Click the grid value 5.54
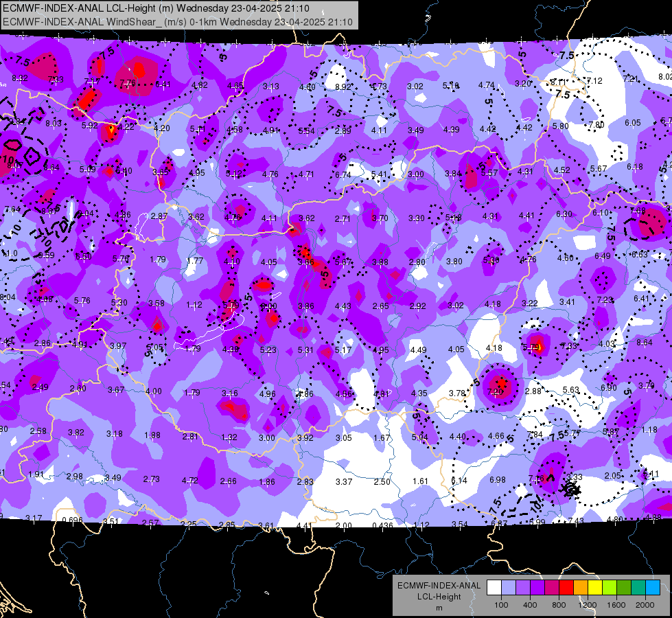The width and height of the screenshot is (672, 618). 306,130
